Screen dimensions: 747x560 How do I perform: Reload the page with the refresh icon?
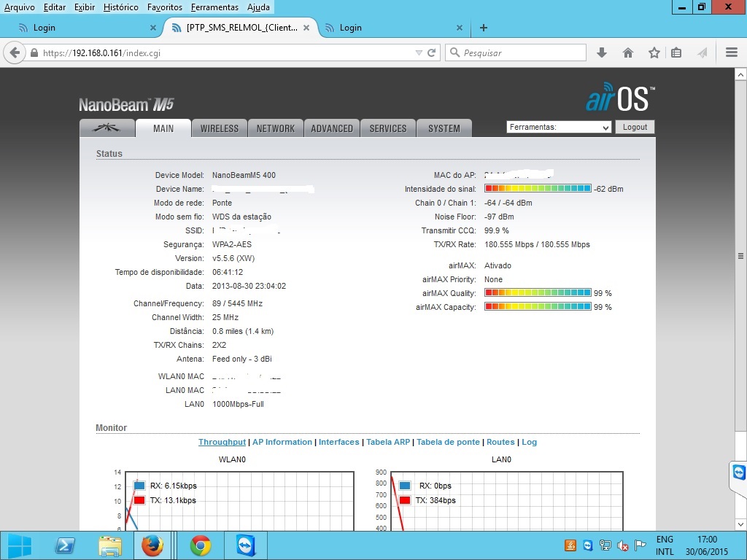click(432, 53)
